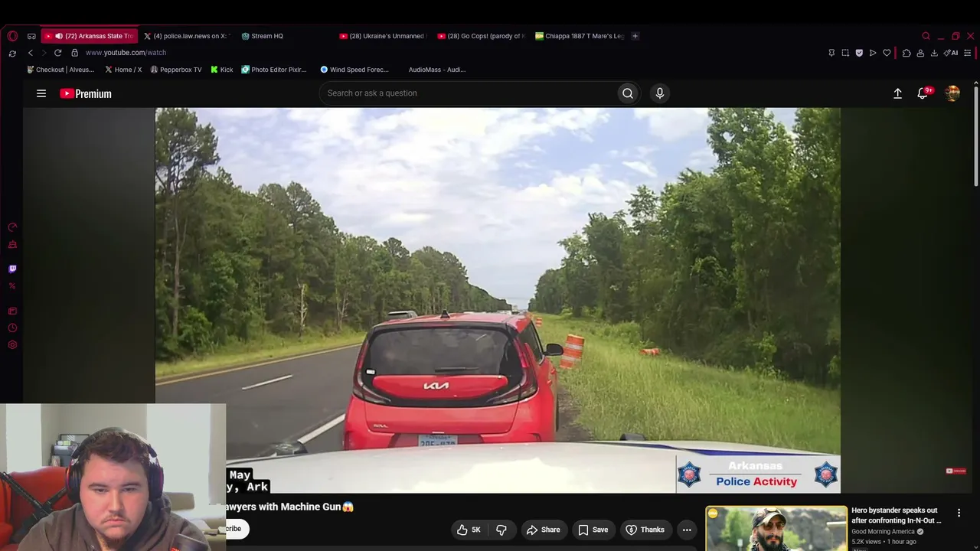The width and height of the screenshot is (980, 551).
Task: Open the Easy Setup sliders icon
Action: coord(968,53)
